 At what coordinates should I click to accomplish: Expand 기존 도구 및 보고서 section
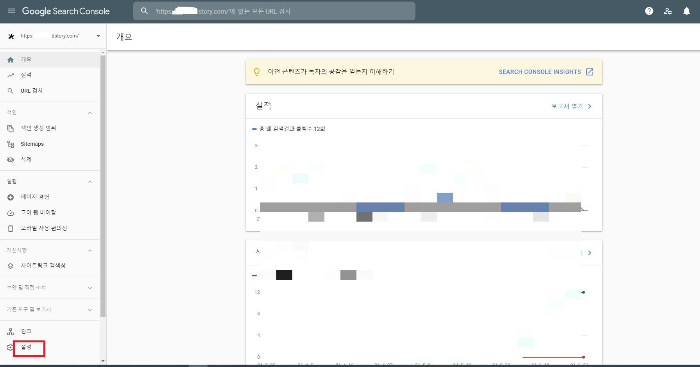click(50, 309)
